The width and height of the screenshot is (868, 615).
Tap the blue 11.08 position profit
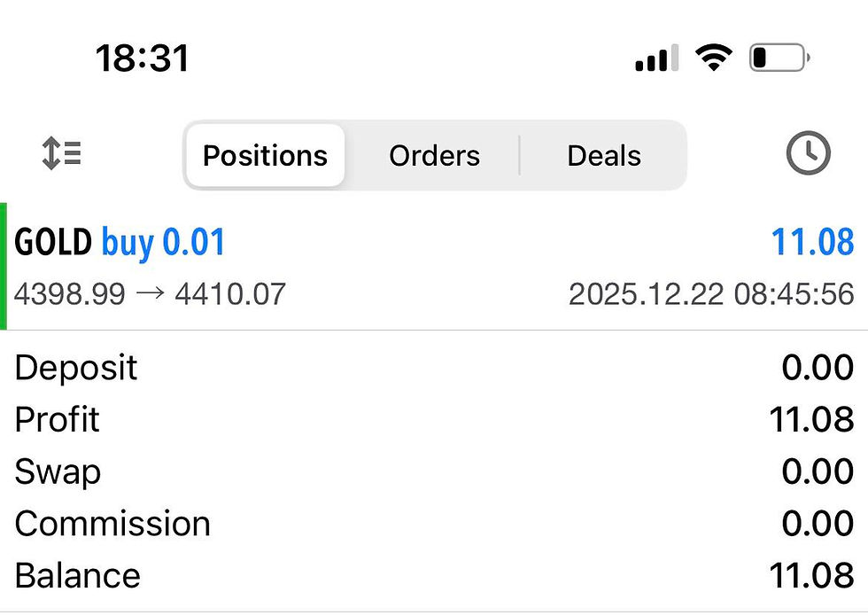[812, 242]
